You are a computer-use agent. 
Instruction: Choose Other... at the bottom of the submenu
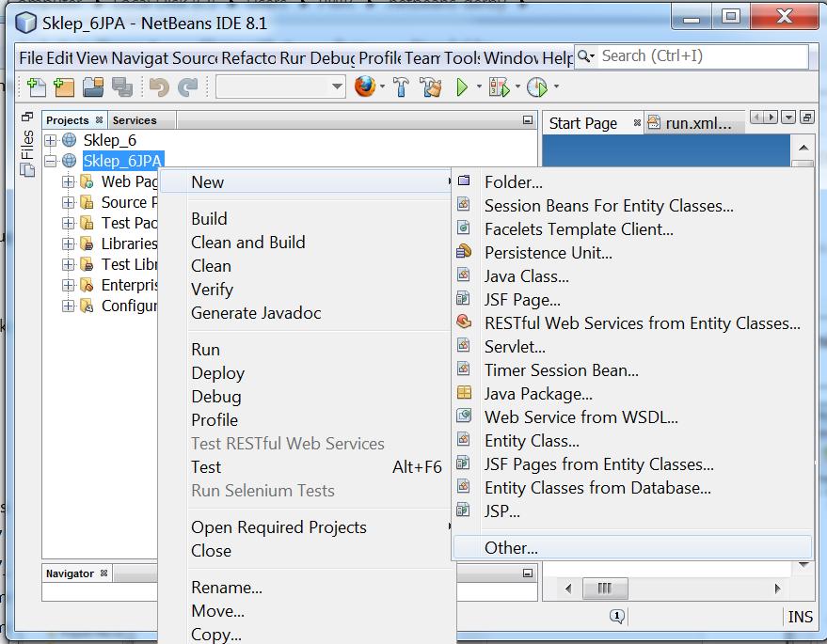[632, 548]
